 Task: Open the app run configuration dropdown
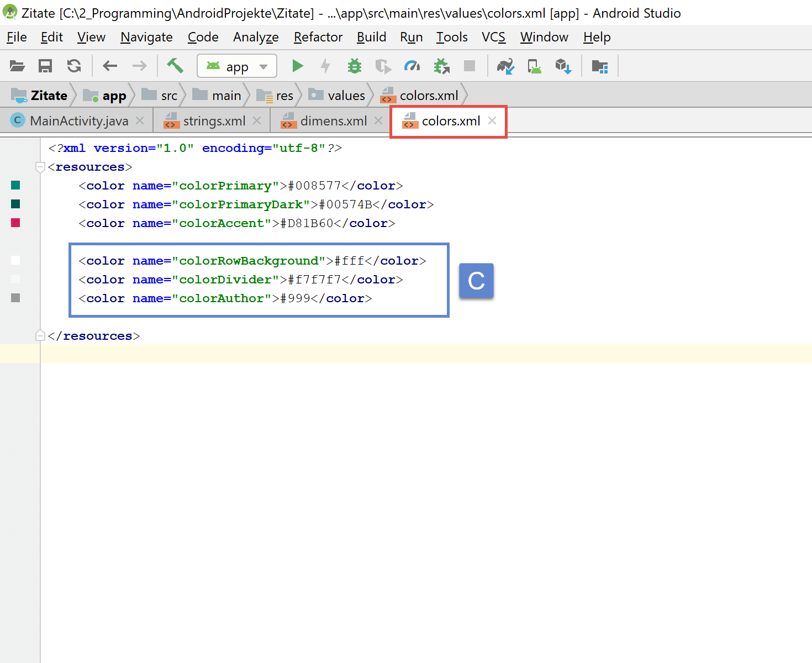237,66
